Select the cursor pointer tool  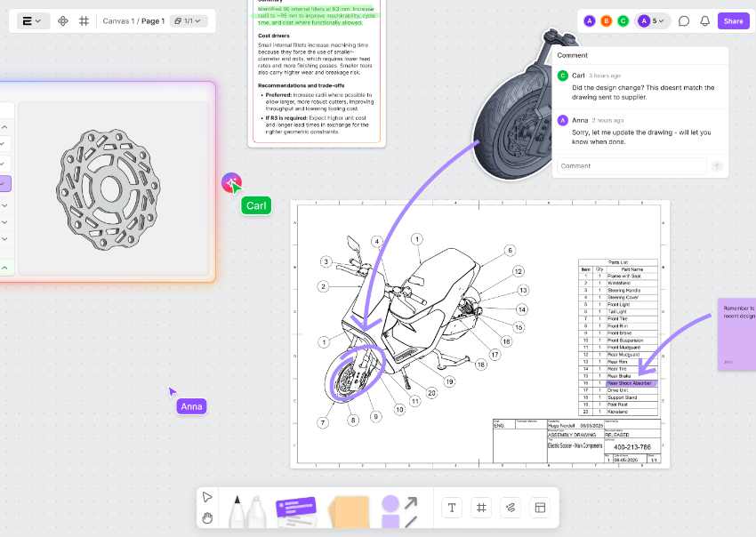207,497
